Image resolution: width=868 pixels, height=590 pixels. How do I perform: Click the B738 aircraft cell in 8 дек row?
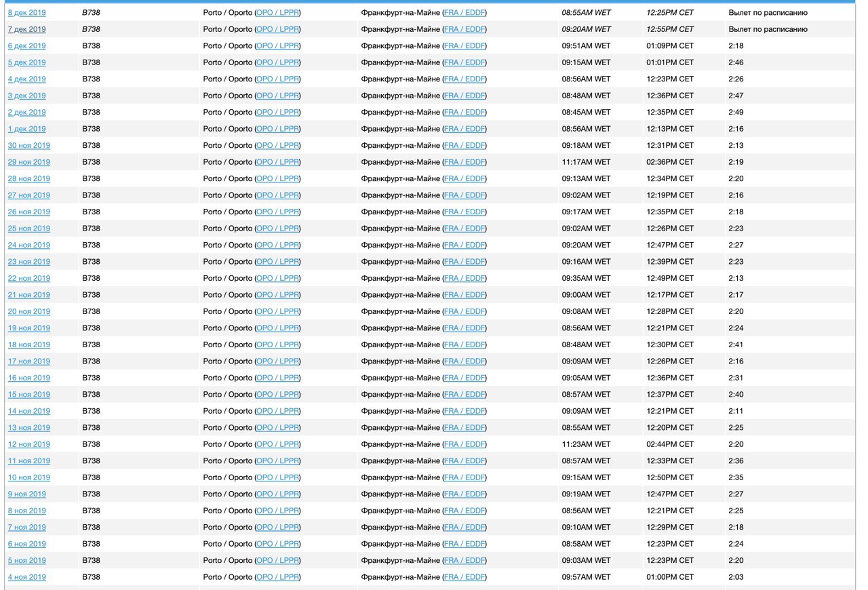91,13
